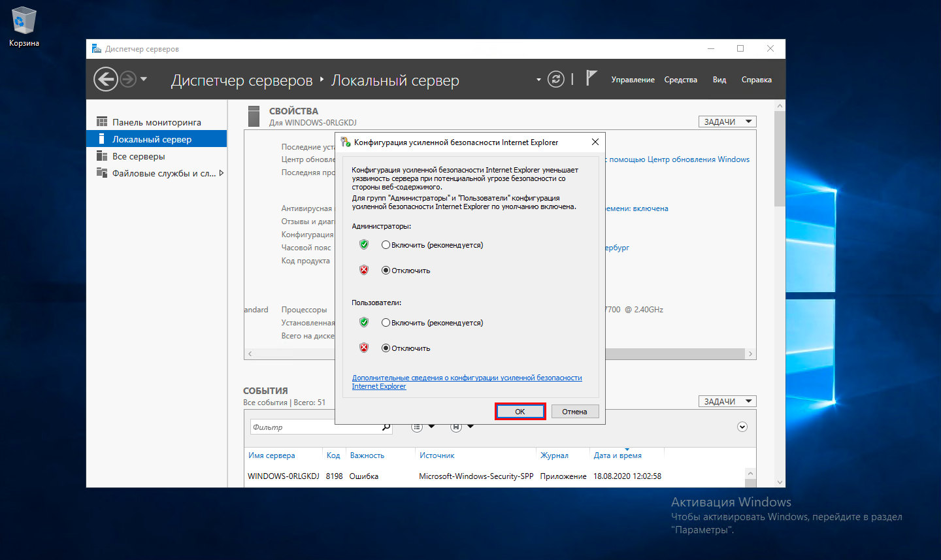Sort events by Источник column
The image size is (941, 560).
(437, 455)
